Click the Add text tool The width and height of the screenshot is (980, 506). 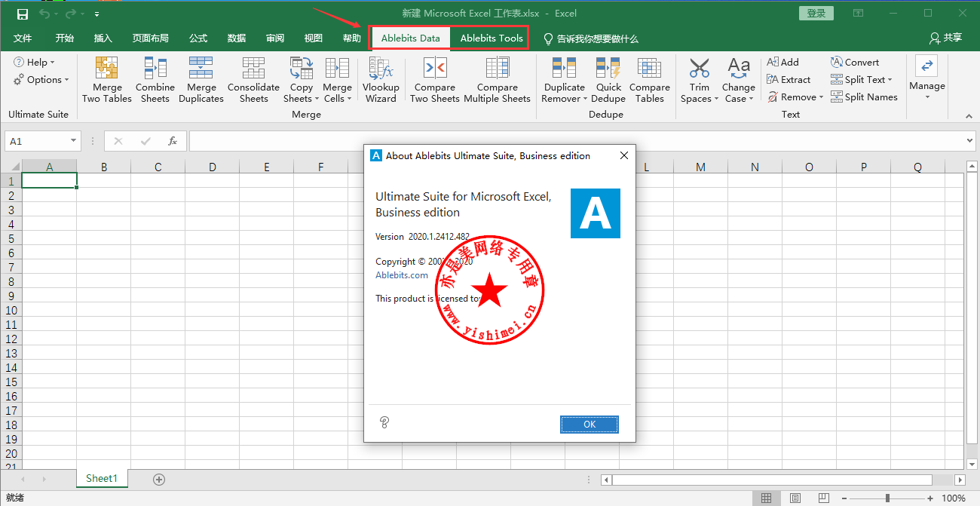tap(782, 62)
